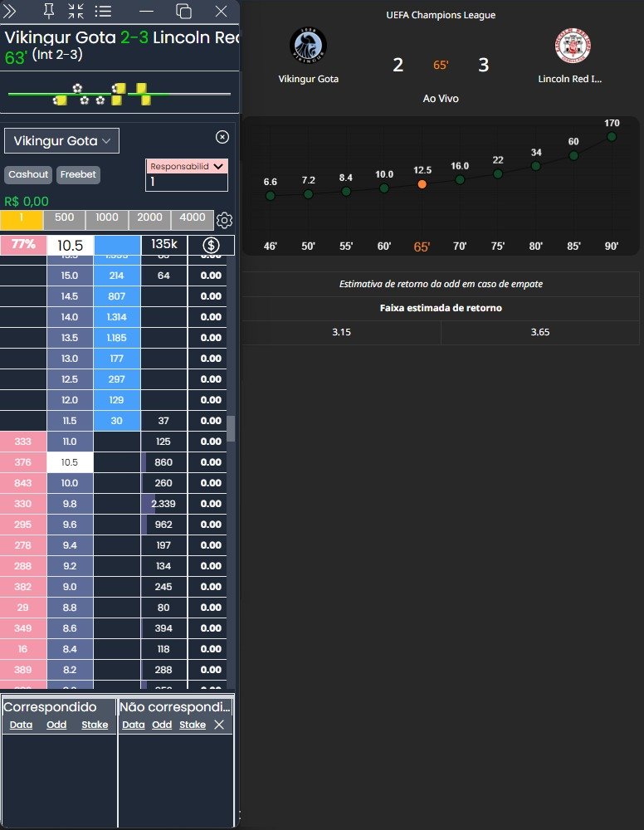Screen dimensions: 644x830
Task: Switch to the Correspondido tab
Action: [50, 707]
